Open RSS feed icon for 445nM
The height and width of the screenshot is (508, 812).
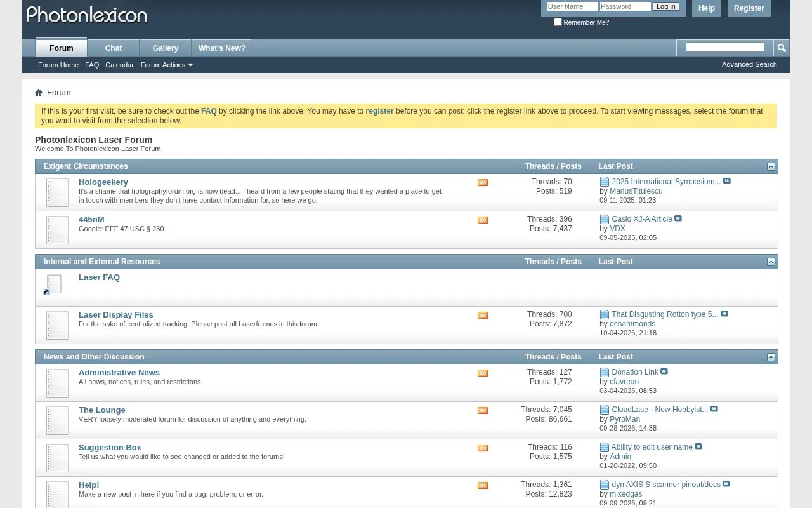click(x=483, y=220)
